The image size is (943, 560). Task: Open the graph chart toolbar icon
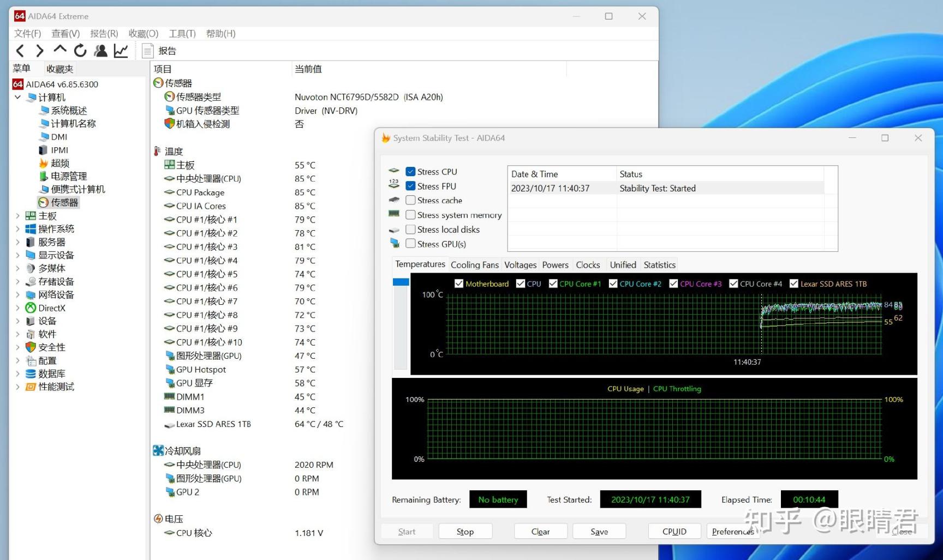(x=121, y=51)
